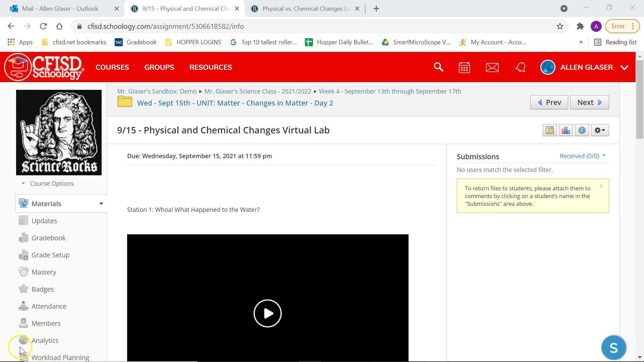The height and width of the screenshot is (362, 644).
Task: Open the Schoology support widget
Action: [614, 347]
